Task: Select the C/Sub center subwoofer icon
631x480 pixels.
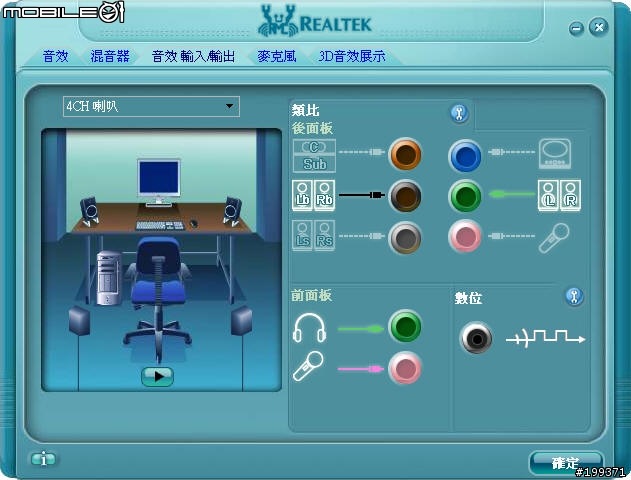Action: (314, 156)
